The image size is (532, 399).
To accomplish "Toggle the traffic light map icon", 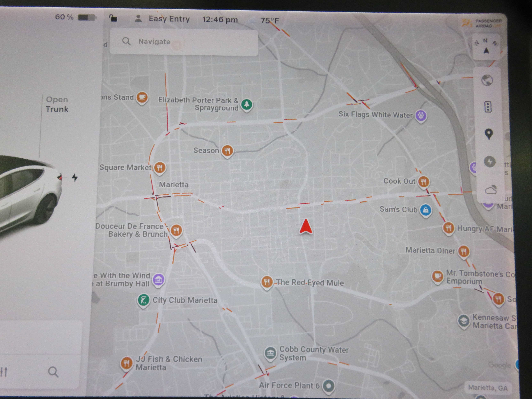I will [488, 107].
